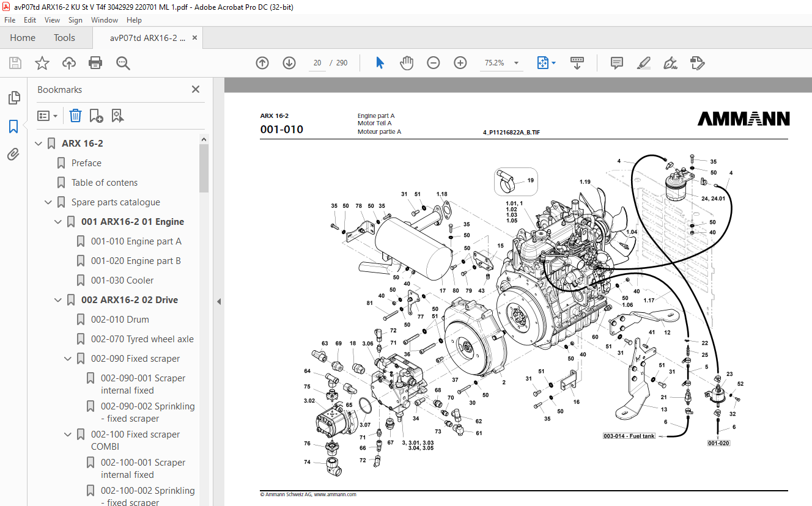Open the zoom level dropdown
Viewport: 812px width, 506px height.
tap(516, 63)
